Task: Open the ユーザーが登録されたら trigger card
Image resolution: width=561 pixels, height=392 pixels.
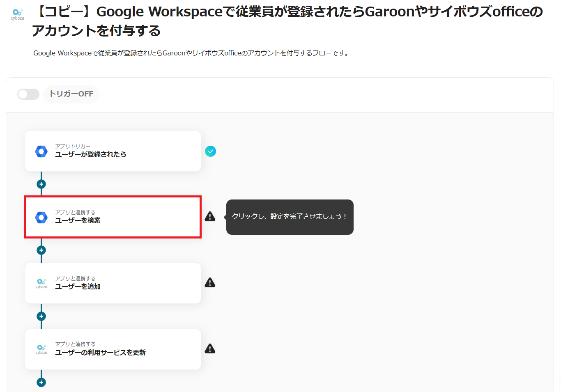Action: [113, 151]
